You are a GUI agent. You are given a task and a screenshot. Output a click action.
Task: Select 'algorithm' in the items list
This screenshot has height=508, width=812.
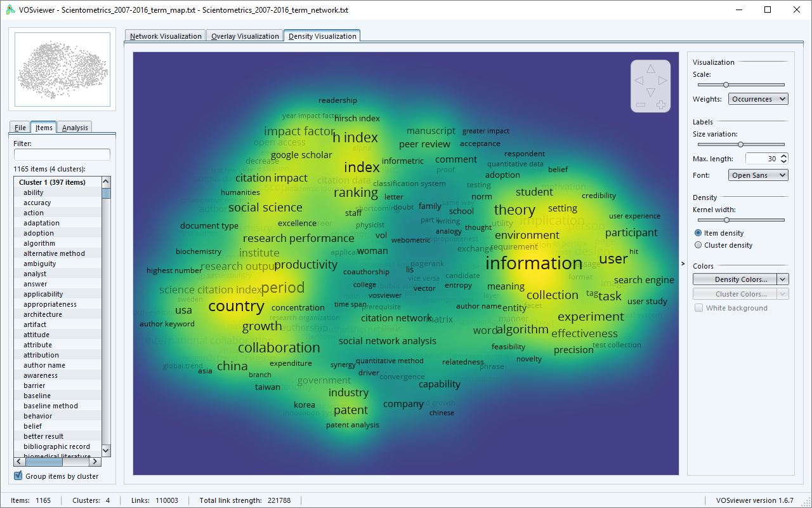point(39,243)
